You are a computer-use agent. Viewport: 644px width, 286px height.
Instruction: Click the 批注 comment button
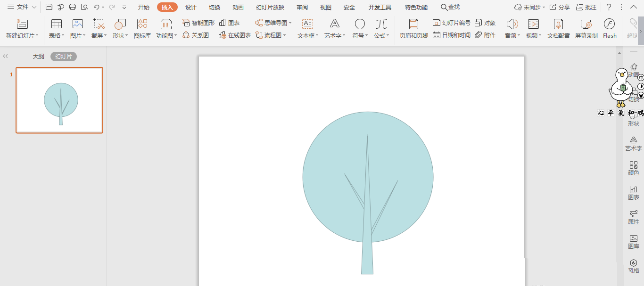click(x=586, y=7)
